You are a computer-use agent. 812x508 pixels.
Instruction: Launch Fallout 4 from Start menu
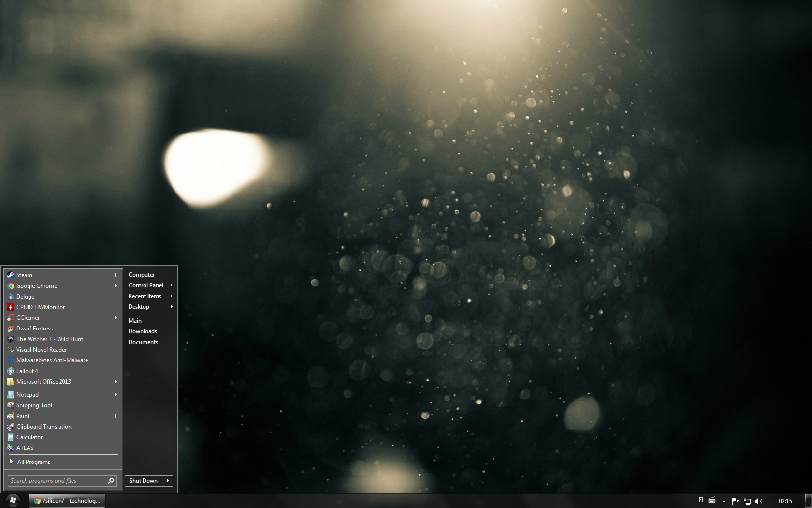pos(27,371)
